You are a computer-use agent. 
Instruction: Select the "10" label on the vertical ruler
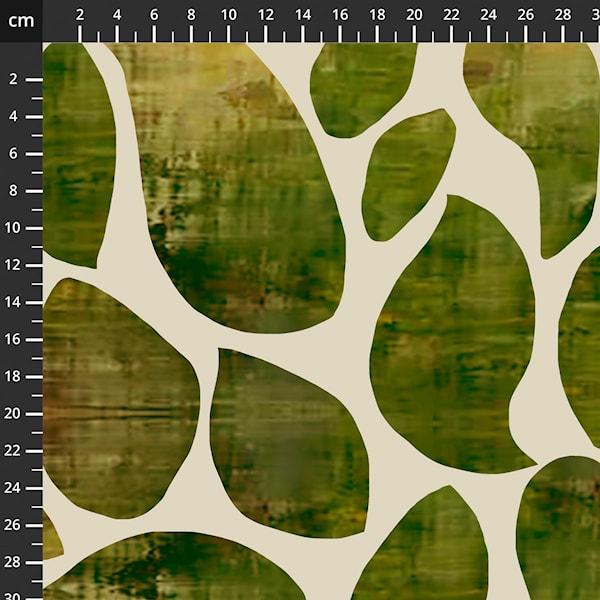pos(12,228)
